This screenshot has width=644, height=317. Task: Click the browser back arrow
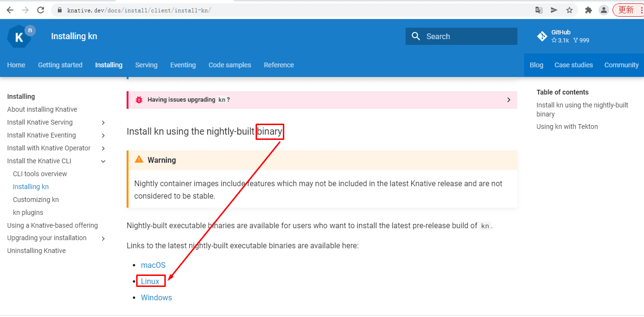click(10, 10)
